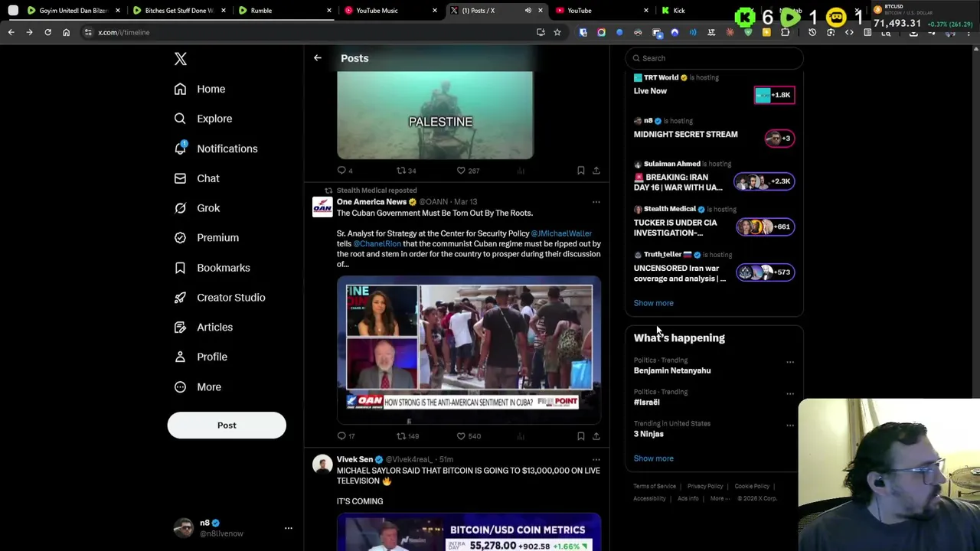Play the OAN Cuba video thumbnail
The height and width of the screenshot is (551, 980).
(x=469, y=350)
